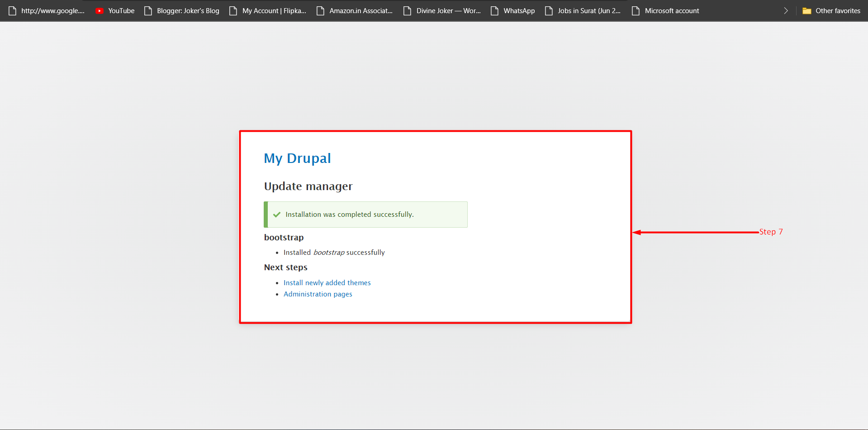Open Blogger: Joker's Blog bookmark
Viewport: 868px width, 430px height.
[x=181, y=11]
